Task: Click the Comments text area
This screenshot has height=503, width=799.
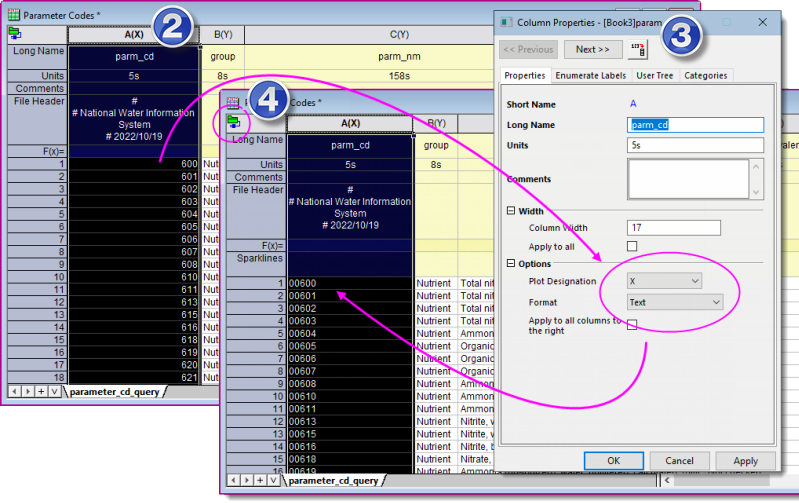Action: coord(688,179)
